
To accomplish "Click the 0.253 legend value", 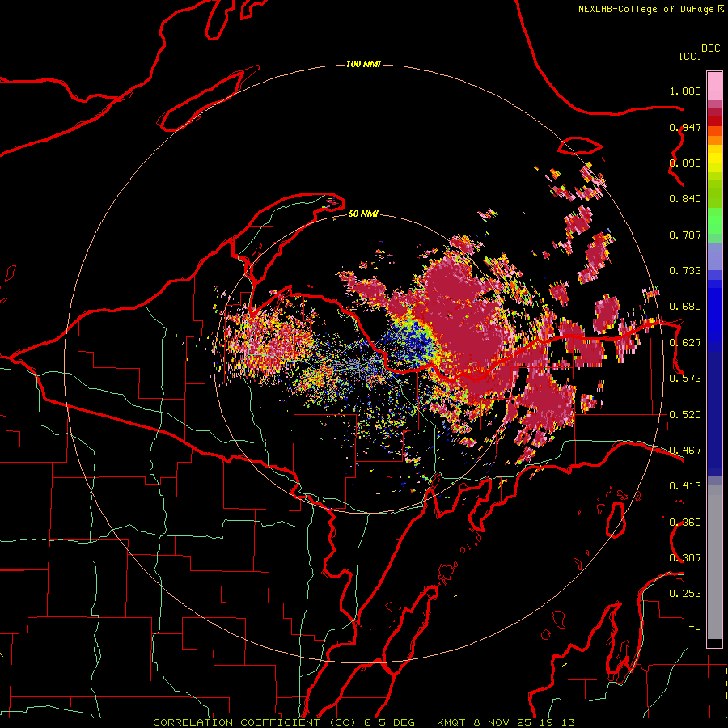I will (x=685, y=594).
